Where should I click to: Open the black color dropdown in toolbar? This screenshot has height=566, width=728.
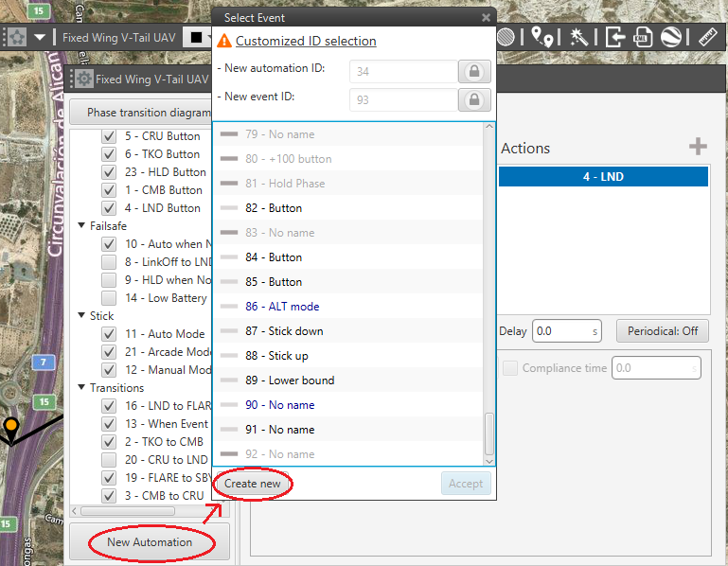pyautogui.click(x=198, y=37)
